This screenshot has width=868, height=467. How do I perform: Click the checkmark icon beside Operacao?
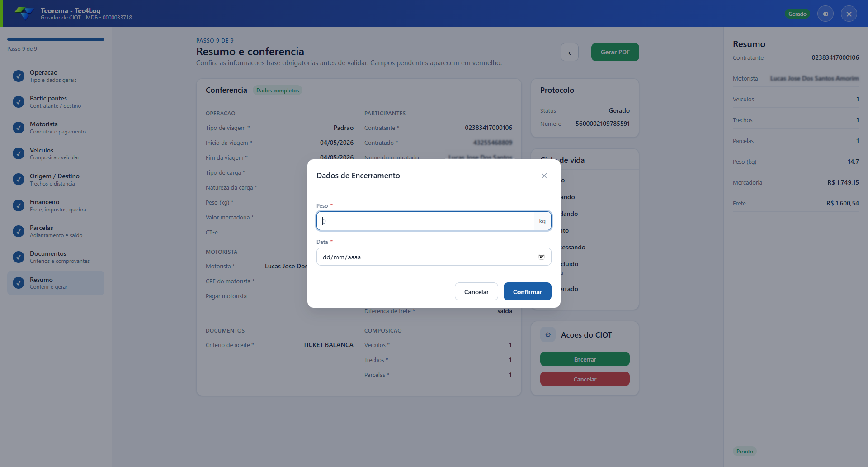pos(19,76)
